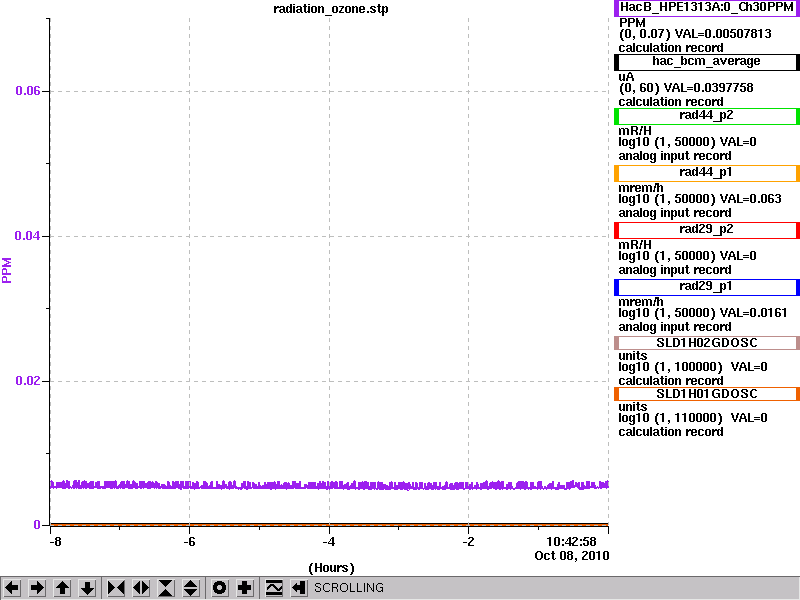
Task: Click the uA units label under hac_bcm_average
Action: pyautogui.click(x=626, y=77)
